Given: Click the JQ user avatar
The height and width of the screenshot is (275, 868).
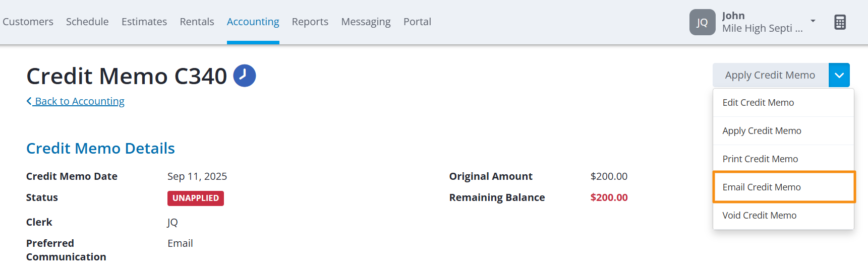Looking at the screenshot, I should point(702,22).
